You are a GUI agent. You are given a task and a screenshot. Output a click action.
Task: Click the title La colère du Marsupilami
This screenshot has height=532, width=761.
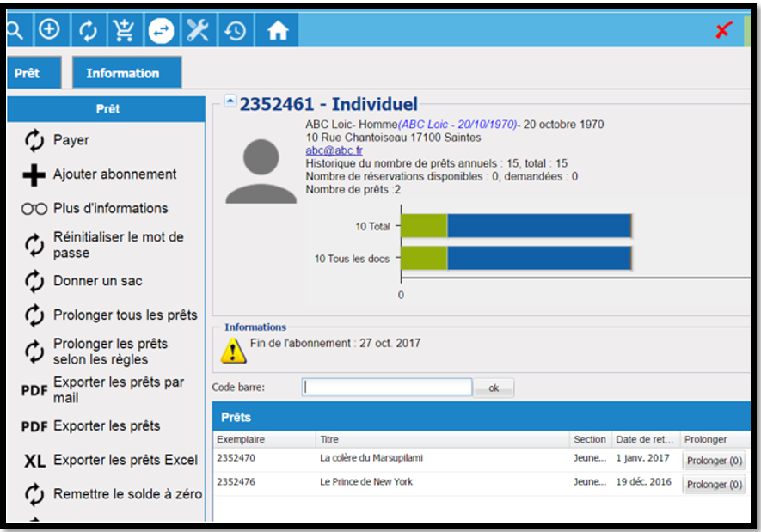point(371,458)
